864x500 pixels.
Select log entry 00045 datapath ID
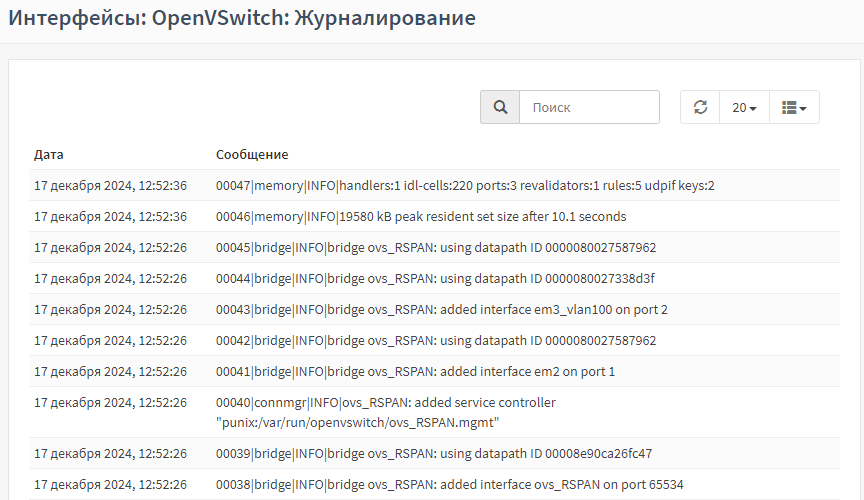[434, 247]
